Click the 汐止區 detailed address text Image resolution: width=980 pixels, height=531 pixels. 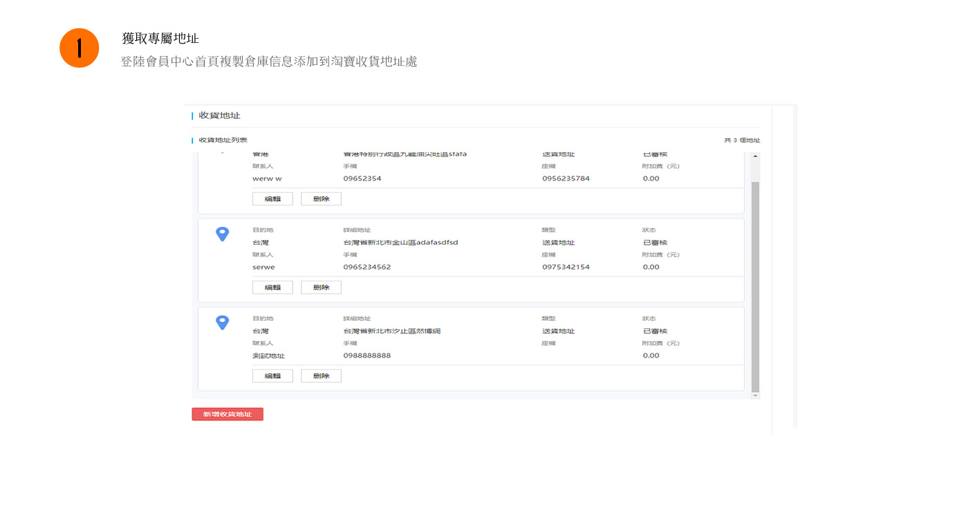point(391,331)
